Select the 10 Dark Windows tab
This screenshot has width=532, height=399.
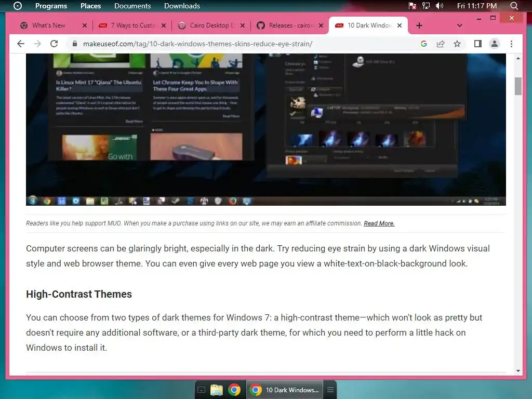coord(368,25)
